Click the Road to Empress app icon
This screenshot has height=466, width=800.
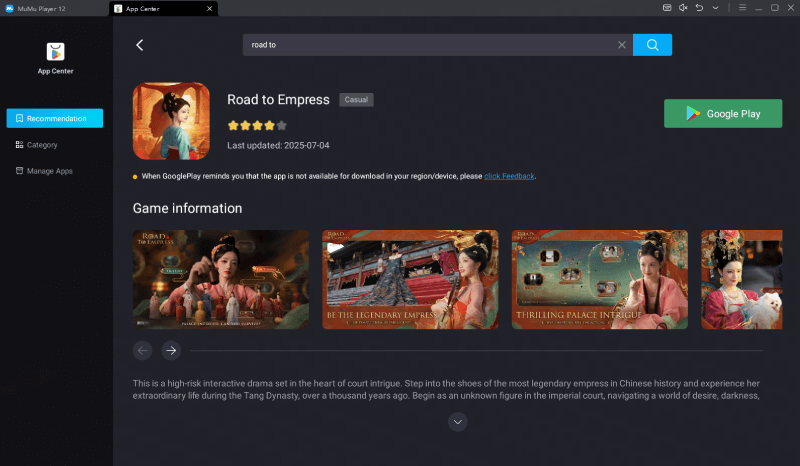tap(171, 121)
